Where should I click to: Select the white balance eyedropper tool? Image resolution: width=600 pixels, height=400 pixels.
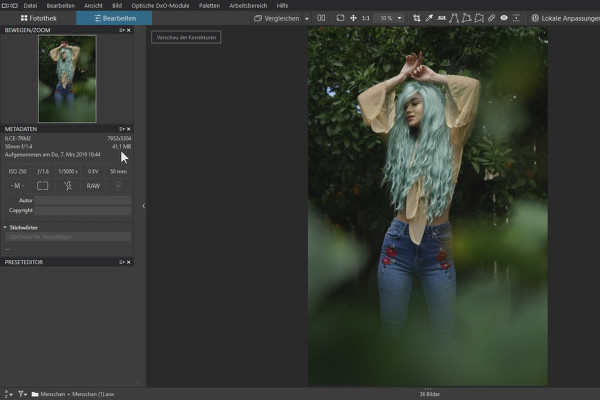429,18
